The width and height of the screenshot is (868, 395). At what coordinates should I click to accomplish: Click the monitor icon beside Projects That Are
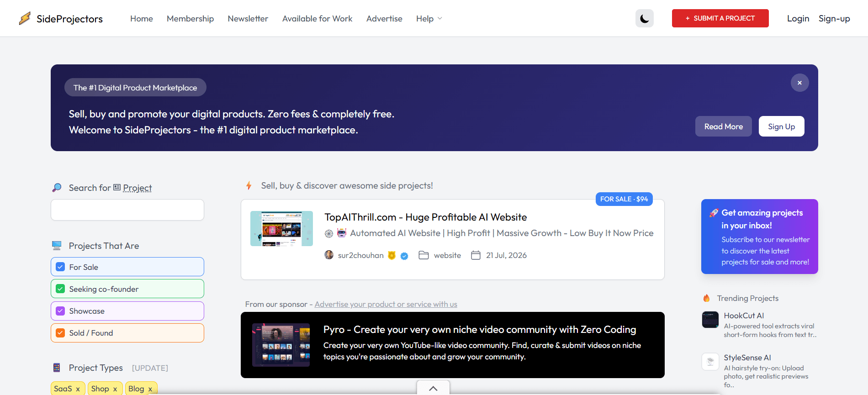(57, 246)
